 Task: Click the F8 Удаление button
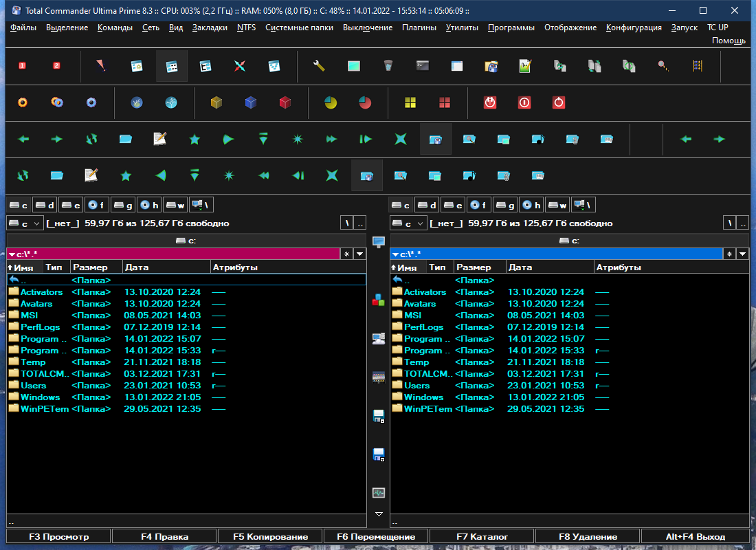pos(587,536)
